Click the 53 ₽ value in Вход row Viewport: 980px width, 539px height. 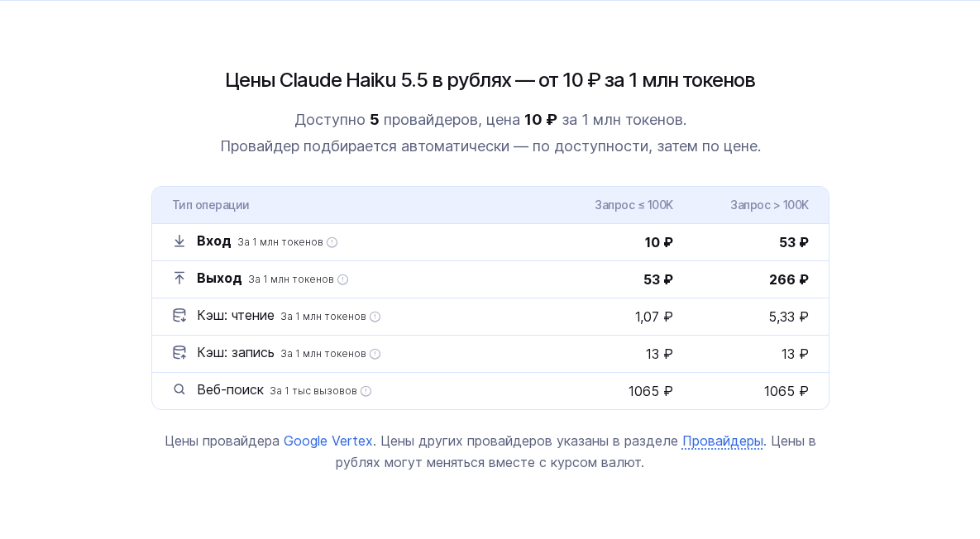click(x=794, y=242)
